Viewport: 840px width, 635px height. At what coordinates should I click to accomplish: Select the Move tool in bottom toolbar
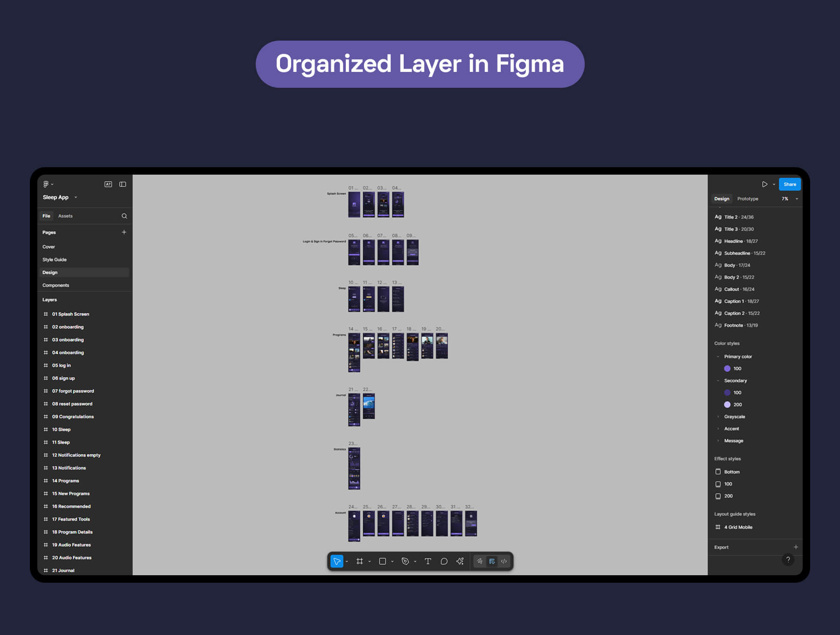pos(336,561)
